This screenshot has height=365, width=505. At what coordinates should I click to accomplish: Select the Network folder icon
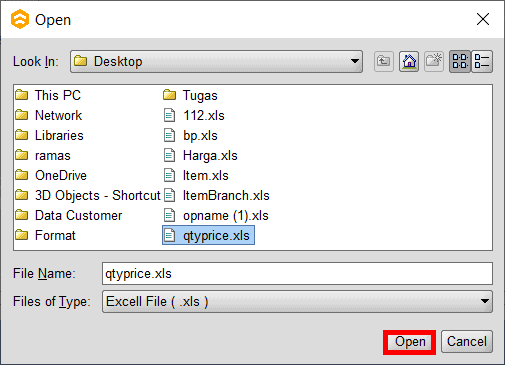[x=22, y=115]
